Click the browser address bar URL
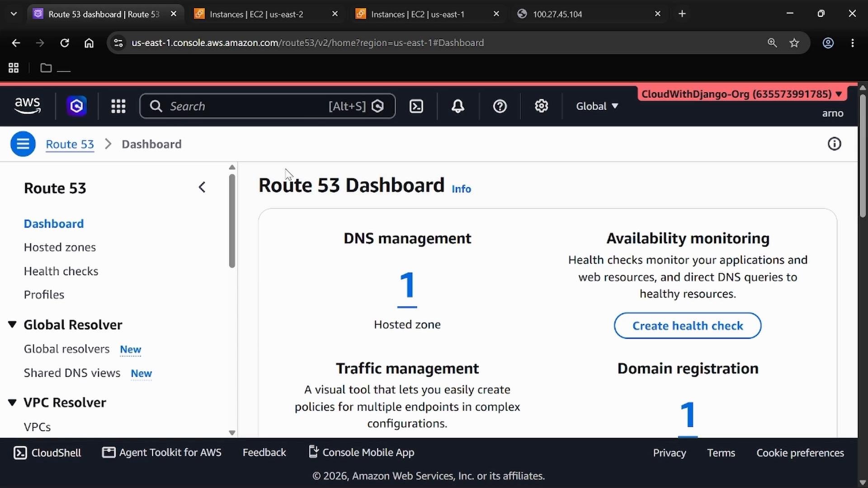The image size is (868, 488). [307, 43]
